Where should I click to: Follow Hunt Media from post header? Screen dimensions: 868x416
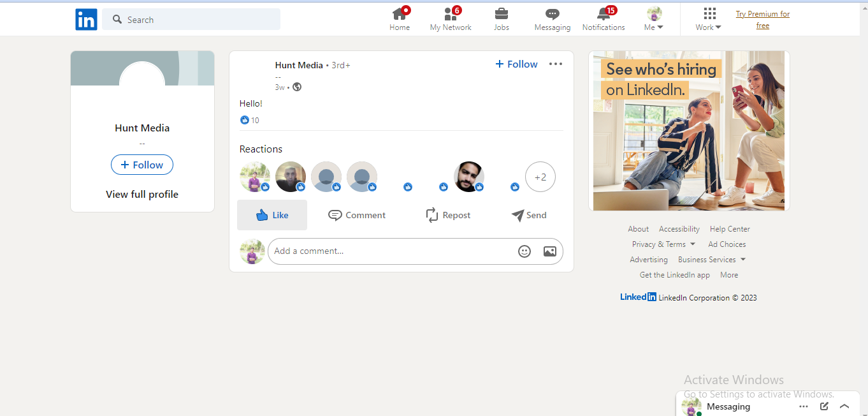[x=516, y=64]
